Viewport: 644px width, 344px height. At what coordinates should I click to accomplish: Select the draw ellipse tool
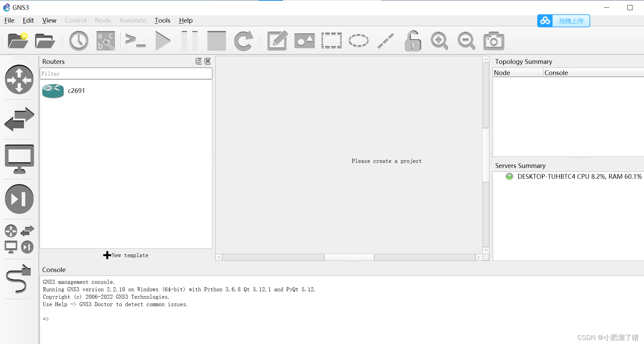coord(358,41)
